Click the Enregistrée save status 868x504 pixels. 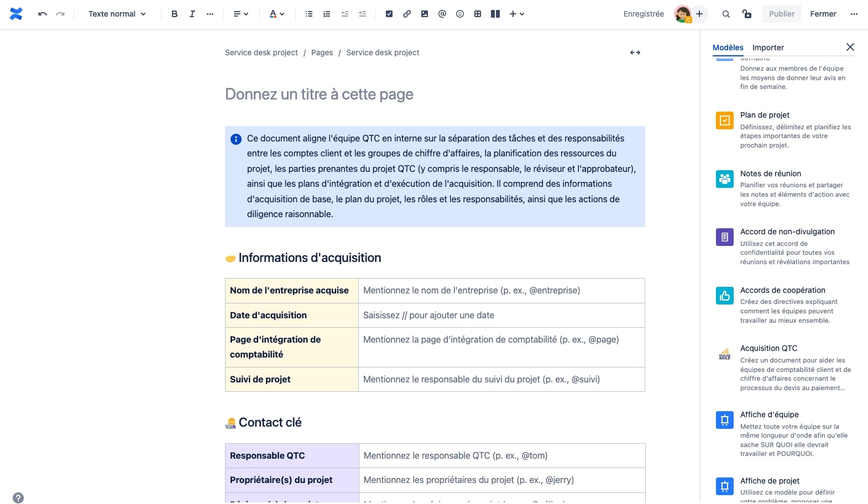point(644,14)
